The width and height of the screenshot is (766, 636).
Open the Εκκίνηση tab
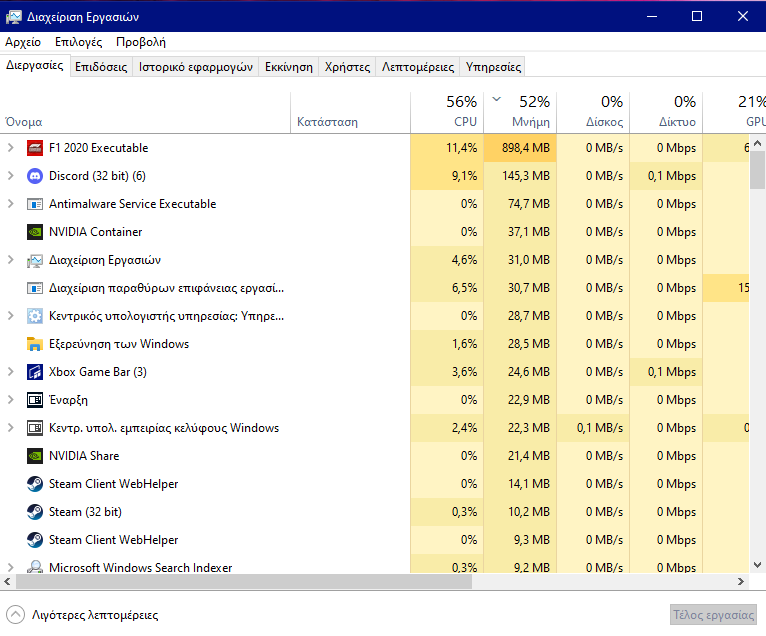point(288,67)
